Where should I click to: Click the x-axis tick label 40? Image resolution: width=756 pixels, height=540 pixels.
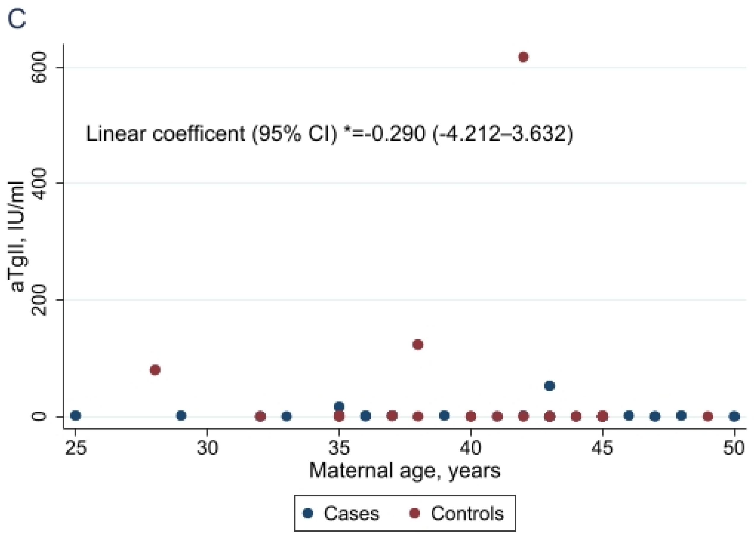(470, 448)
